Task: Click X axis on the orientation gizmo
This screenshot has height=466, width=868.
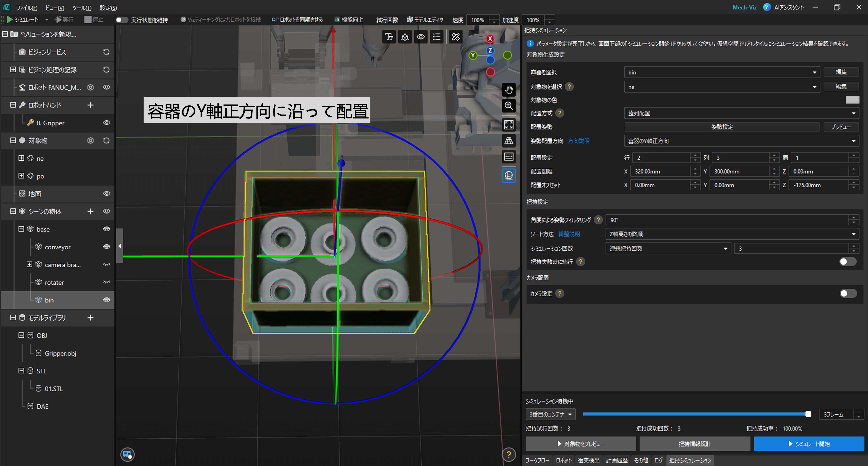Action: click(x=490, y=39)
